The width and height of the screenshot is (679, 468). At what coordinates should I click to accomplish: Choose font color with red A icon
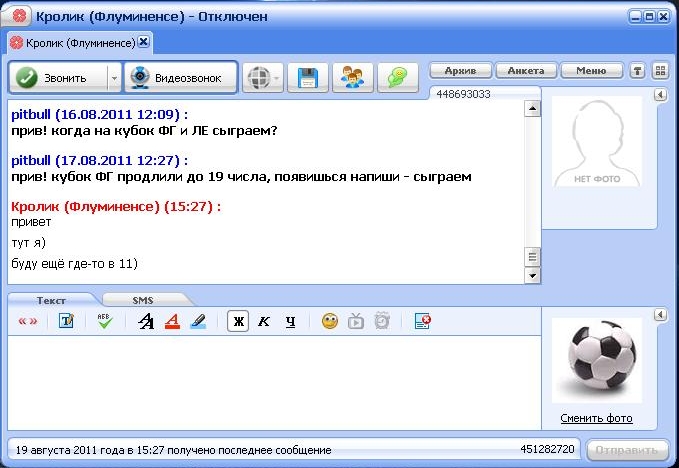[172, 321]
